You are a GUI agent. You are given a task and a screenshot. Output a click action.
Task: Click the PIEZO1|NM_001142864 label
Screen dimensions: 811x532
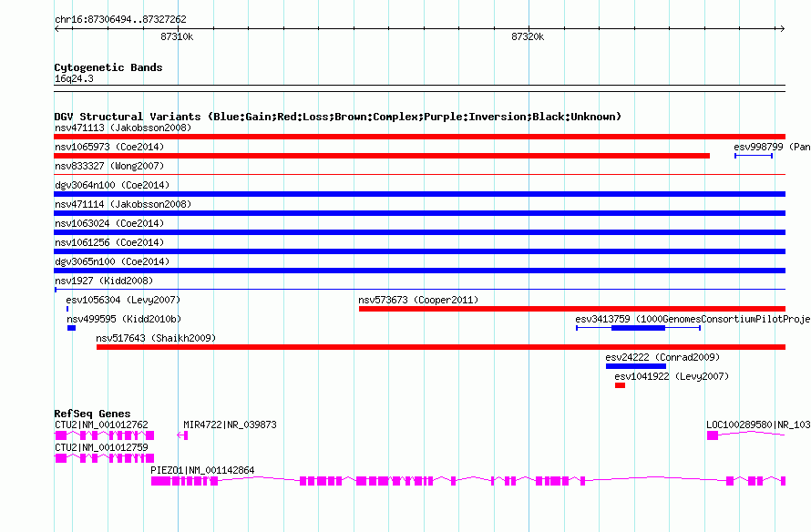pyautogui.click(x=202, y=470)
